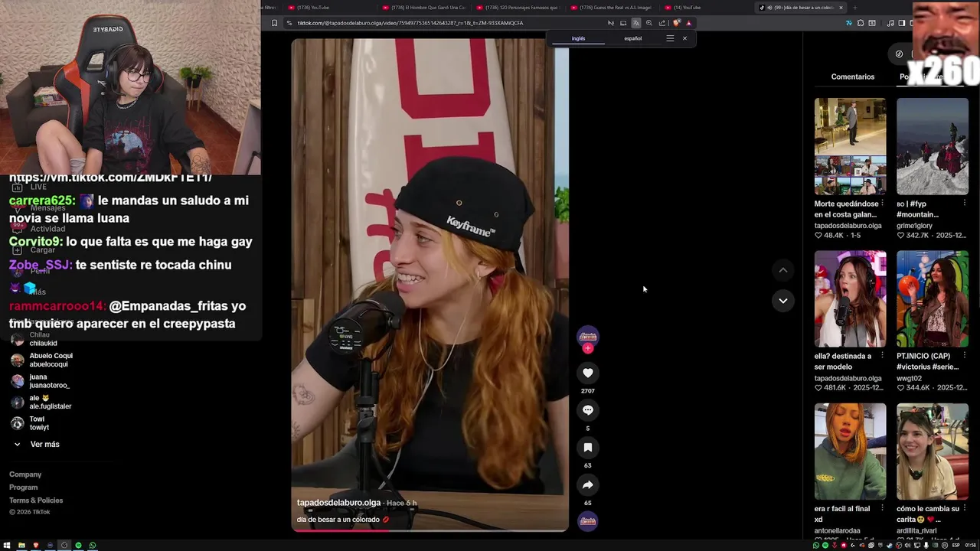The width and height of the screenshot is (980, 551).
Task: Go to next video with down chevron
Action: (782, 301)
